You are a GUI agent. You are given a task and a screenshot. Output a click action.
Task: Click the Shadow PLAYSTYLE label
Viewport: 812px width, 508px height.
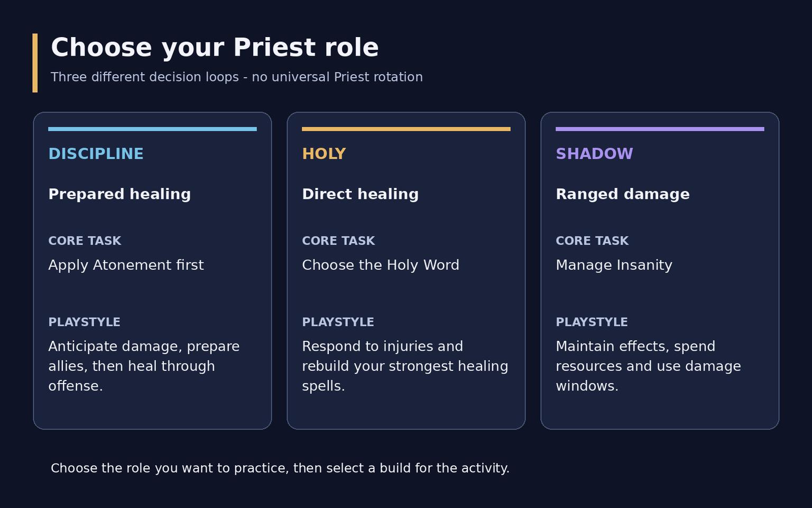click(592, 322)
